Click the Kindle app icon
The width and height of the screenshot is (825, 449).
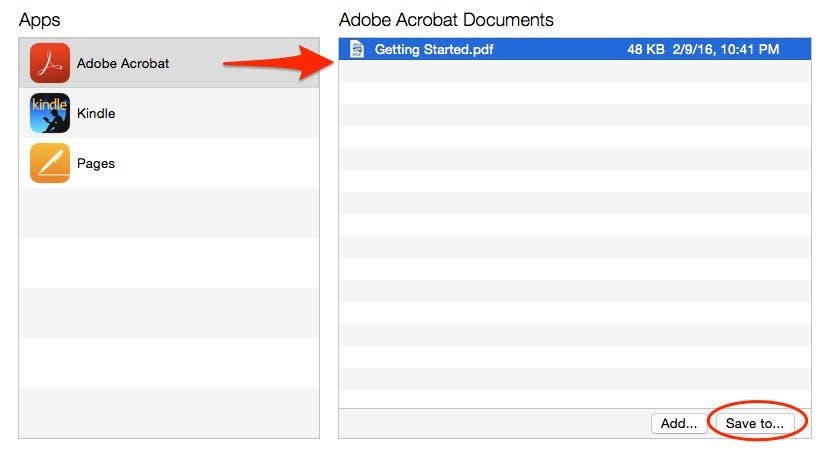point(49,113)
